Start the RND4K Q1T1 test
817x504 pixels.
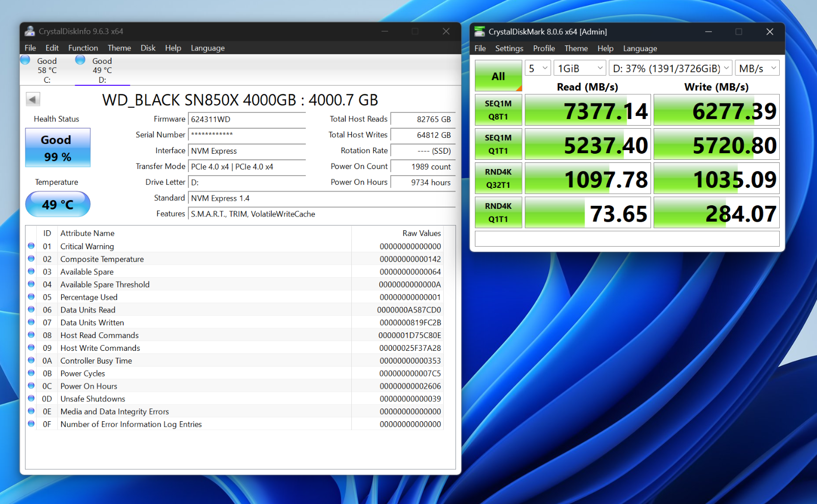498,212
